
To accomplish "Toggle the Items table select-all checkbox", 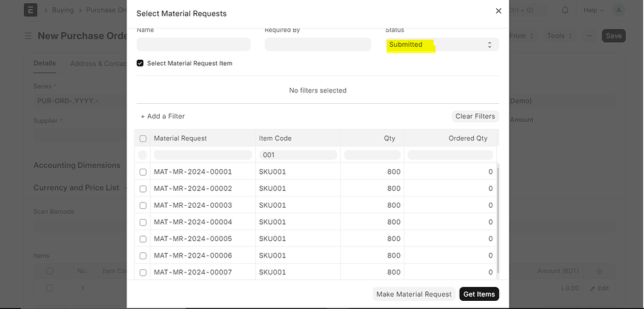I will tap(50, 271).
